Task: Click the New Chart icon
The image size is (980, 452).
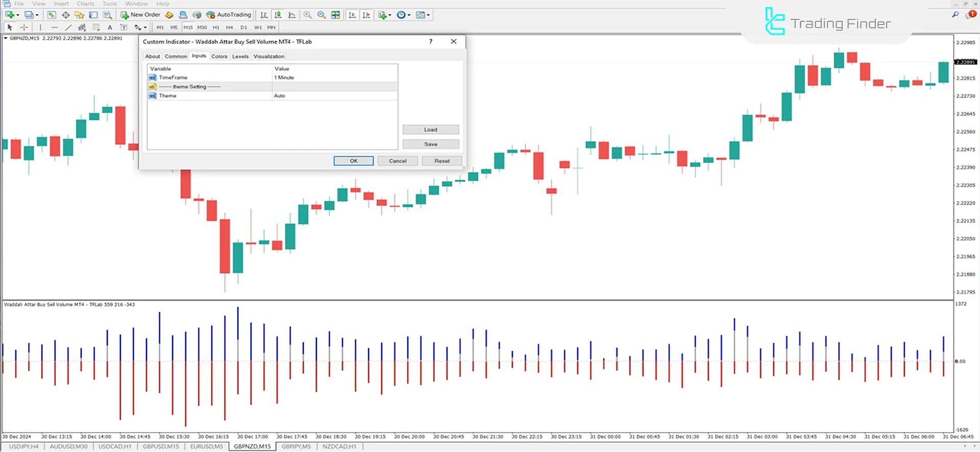Action: (9, 15)
